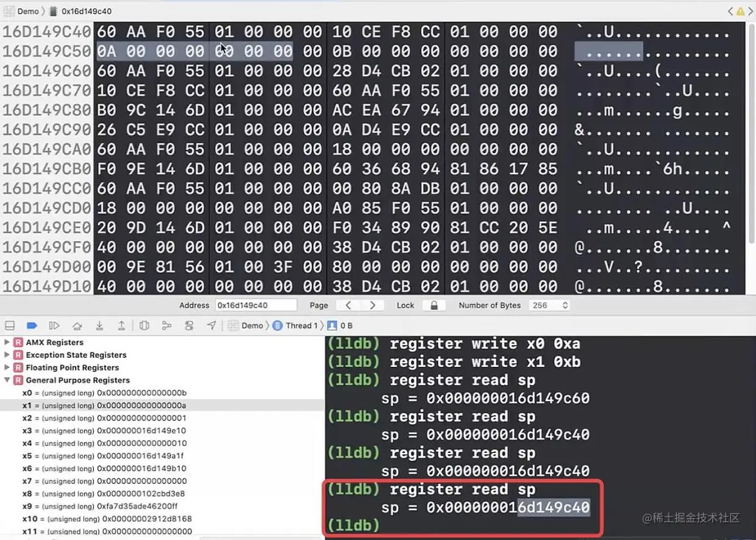
Task: Collapse the General Purpose Registers group
Action: tap(7, 380)
